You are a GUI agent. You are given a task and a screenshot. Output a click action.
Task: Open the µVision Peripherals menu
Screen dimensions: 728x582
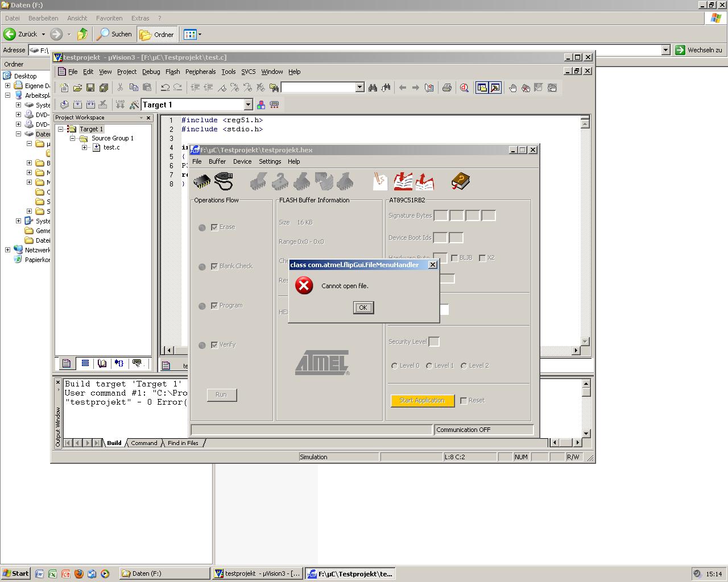tap(200, 72)
